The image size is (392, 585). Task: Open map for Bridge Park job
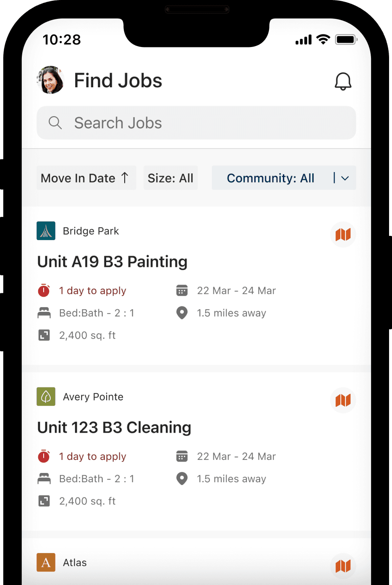click(x=343, y=234)
